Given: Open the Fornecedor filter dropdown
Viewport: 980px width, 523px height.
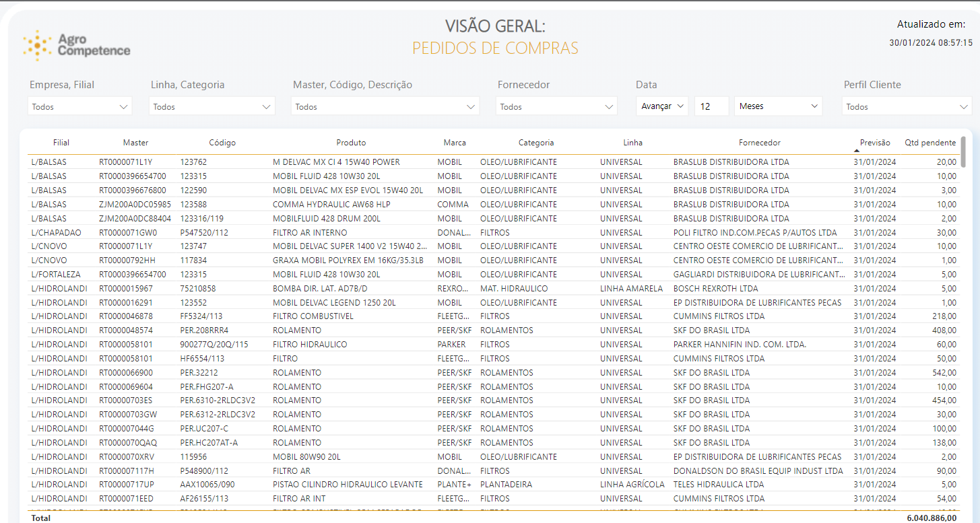Looking at the screenshot, I should tap(556, 106).
